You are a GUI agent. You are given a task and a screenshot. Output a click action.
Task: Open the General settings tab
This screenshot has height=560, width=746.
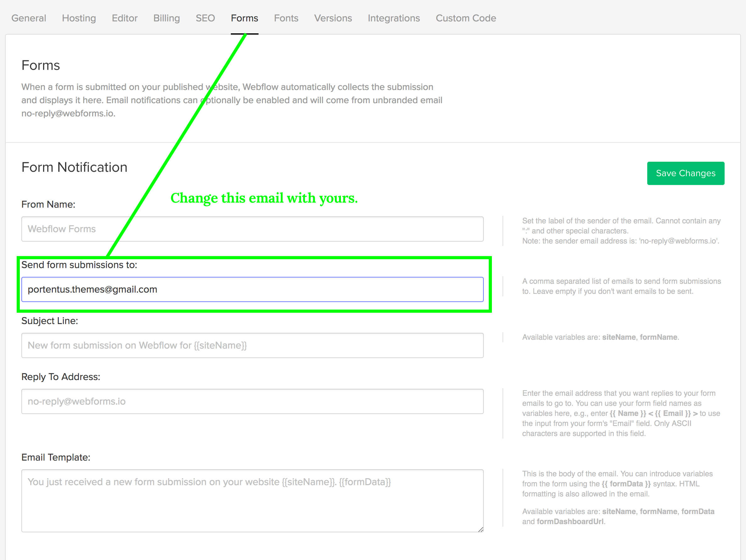pos(29,18)
